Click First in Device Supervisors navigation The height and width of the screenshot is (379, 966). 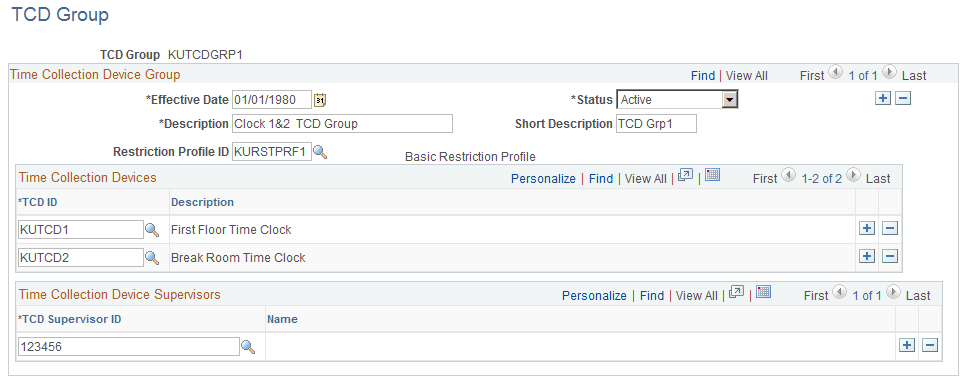point(816,296)
